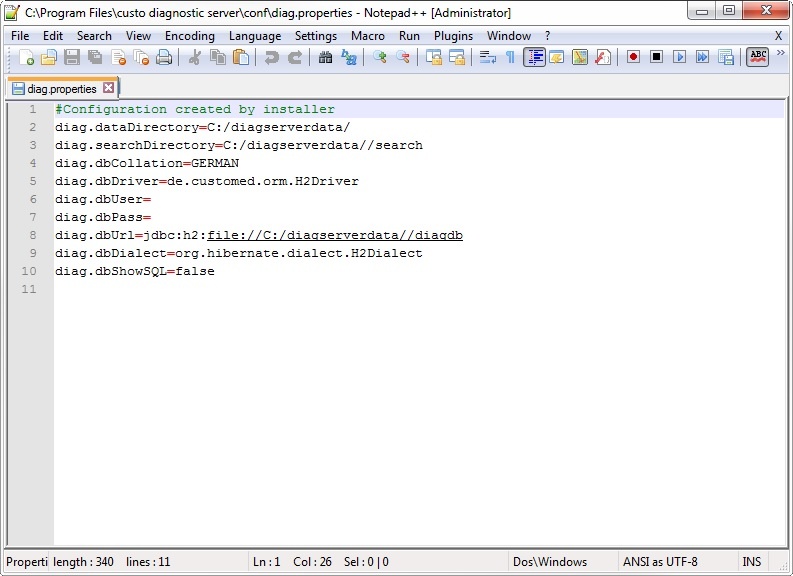Close document with menu bar X
This screenshot has height=576, width=793.
(778, 36)
